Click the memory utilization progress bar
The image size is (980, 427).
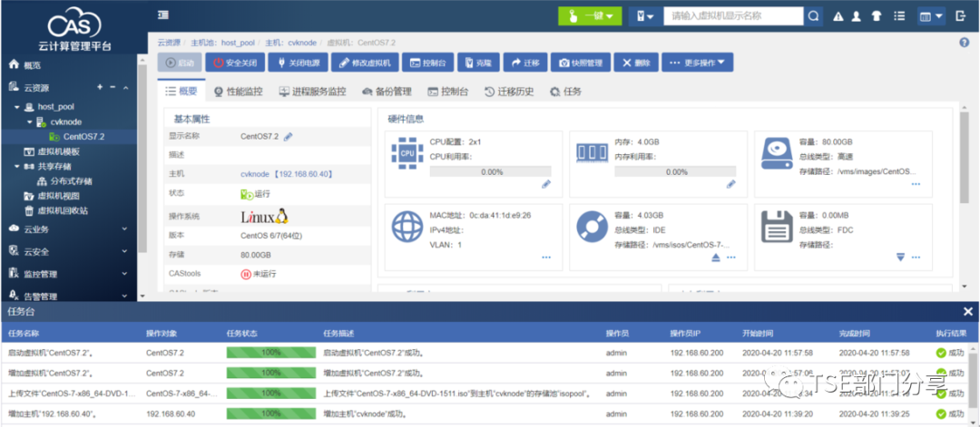676,171
